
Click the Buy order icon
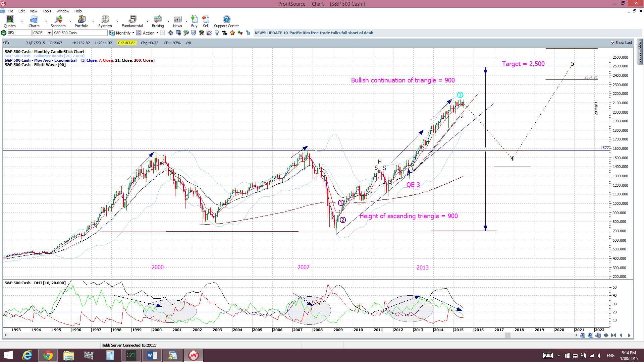pyautogui.click(x=194, y=21)
